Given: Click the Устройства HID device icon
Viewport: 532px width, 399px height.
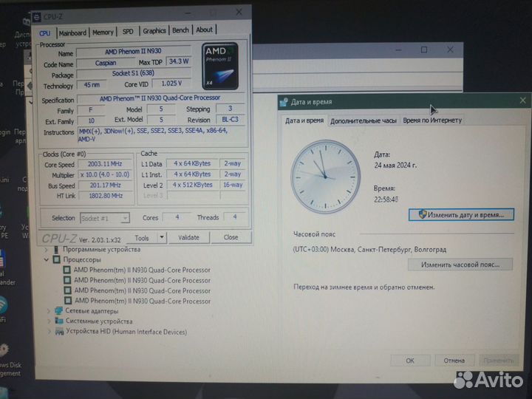Looking at the screenshot, I should tap(60, 332).
